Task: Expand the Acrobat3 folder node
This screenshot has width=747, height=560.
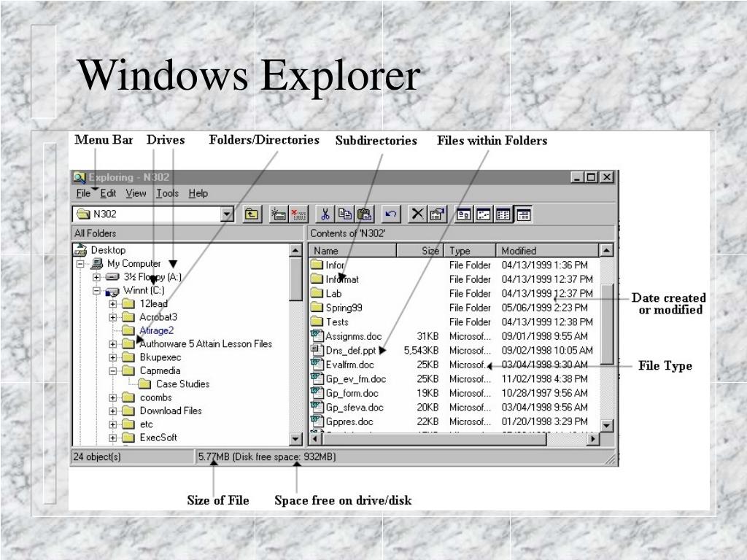Action: (x=113, y=316)
